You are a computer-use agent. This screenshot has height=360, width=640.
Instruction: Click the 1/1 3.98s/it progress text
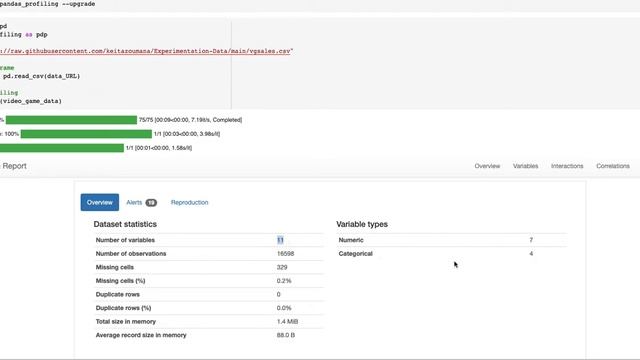coord(187,134)
